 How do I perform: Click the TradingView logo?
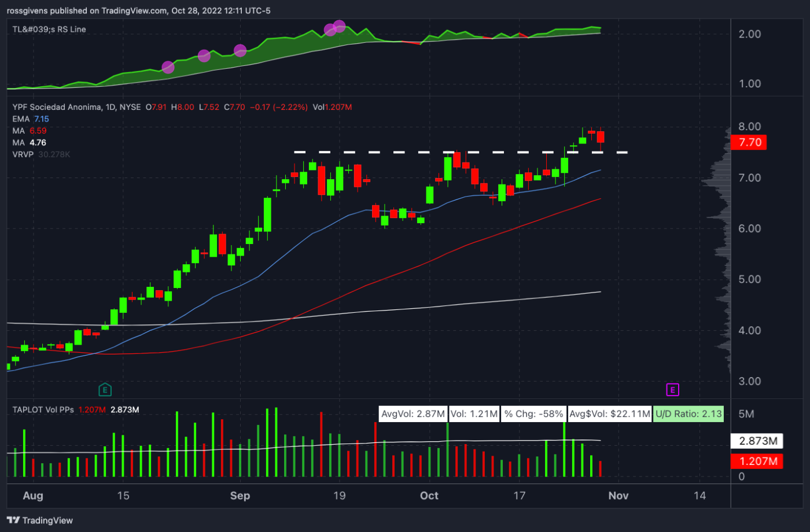(x=39, y=520)
